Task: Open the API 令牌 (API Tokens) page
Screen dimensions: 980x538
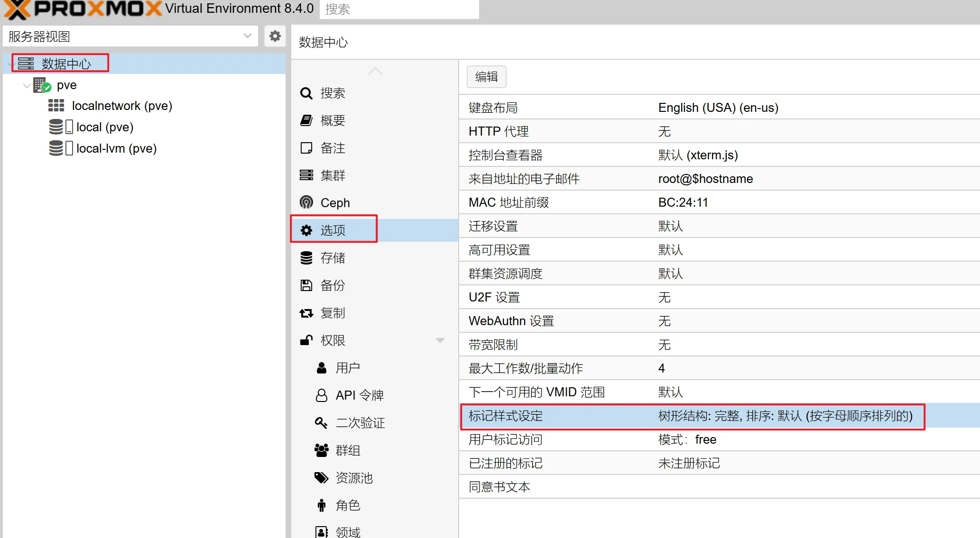Action: [x=360, y=395]
